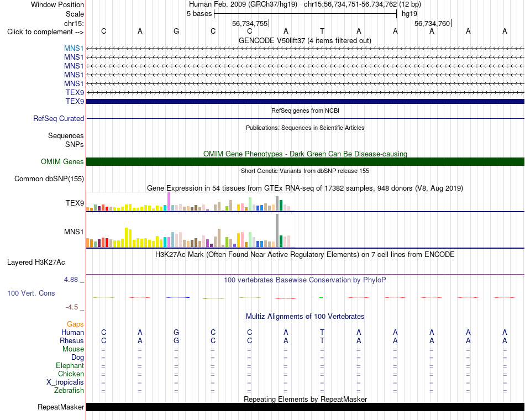The height and width of the screenshot is (420, 525).
Task: Select the Layered H3K27Ac track label
Action: point(36,262)
